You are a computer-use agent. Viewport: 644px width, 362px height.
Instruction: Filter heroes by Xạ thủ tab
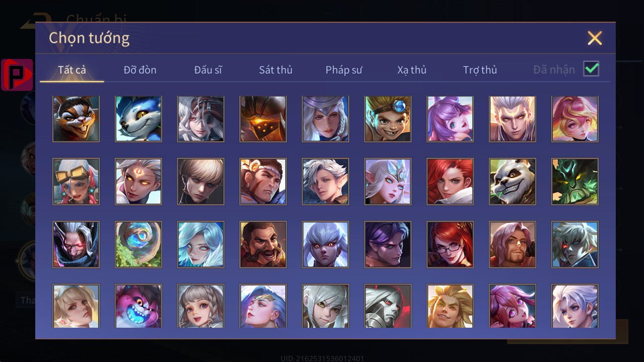pyautogui.click(x=412, y=70)
